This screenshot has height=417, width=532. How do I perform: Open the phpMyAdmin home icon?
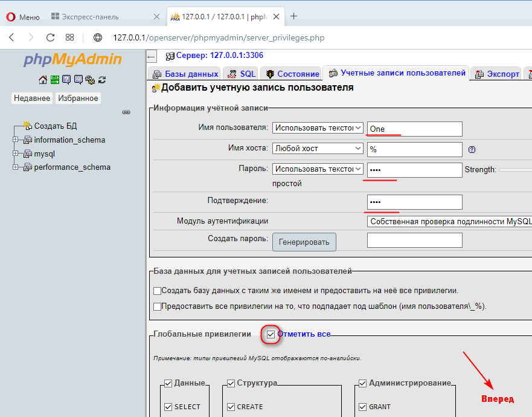click(x=43, y=80)
